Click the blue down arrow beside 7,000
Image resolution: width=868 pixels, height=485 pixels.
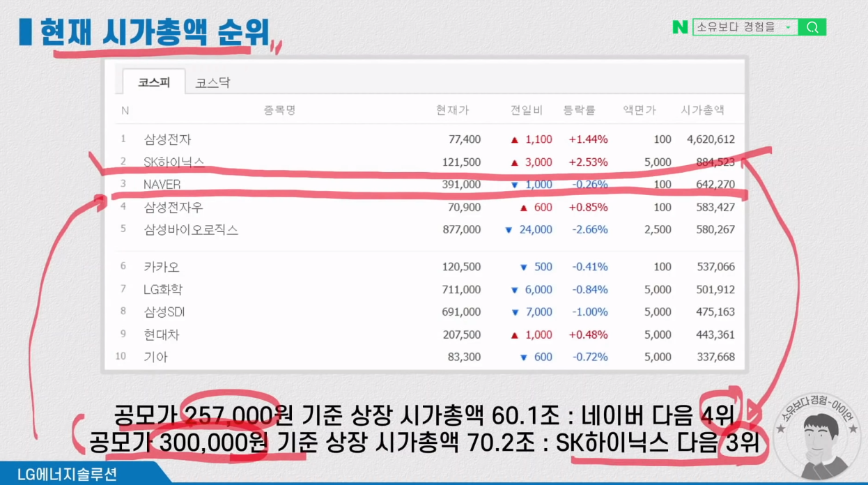pos(515,312)
